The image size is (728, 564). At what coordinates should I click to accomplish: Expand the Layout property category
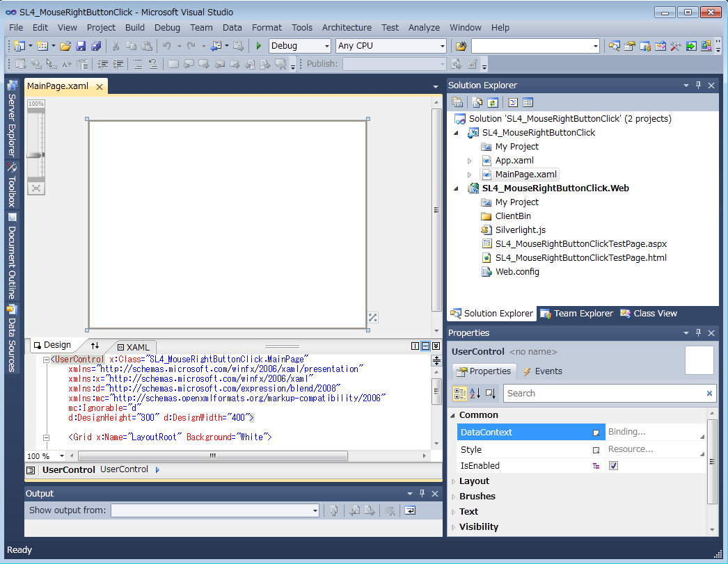coord(454,481)
